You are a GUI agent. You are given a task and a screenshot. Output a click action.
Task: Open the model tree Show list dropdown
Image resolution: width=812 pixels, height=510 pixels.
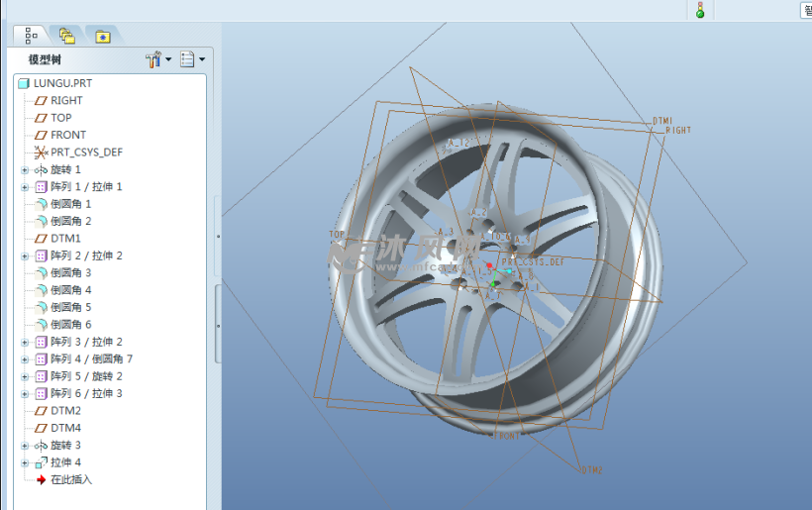pyautogui.click(x=193, y=60)
